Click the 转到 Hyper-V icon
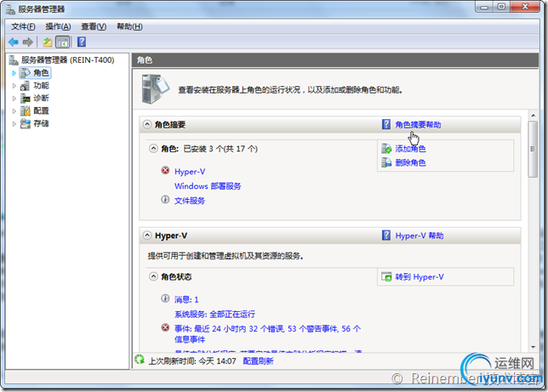This screenshot has height=392, width=548. pyautogui.click(x=386, y=277)
